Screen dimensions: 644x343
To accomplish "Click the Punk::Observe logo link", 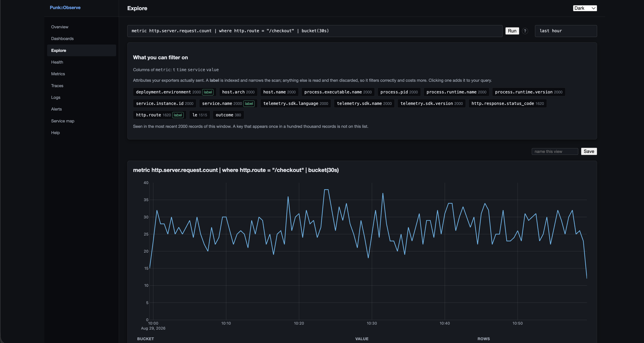I will (65, 8).
